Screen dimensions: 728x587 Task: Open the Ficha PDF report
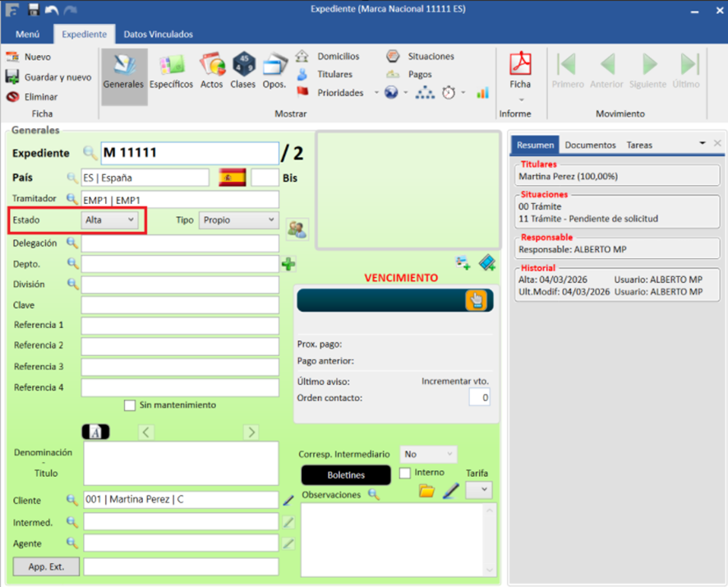(x=520, y=71)
